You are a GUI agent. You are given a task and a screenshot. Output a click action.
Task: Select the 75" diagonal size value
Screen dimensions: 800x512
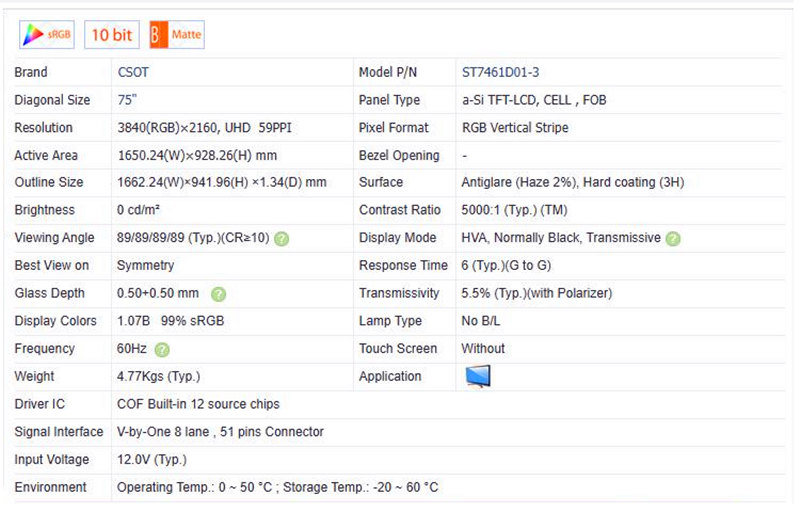pyautogui.click(x=127, y=100)
